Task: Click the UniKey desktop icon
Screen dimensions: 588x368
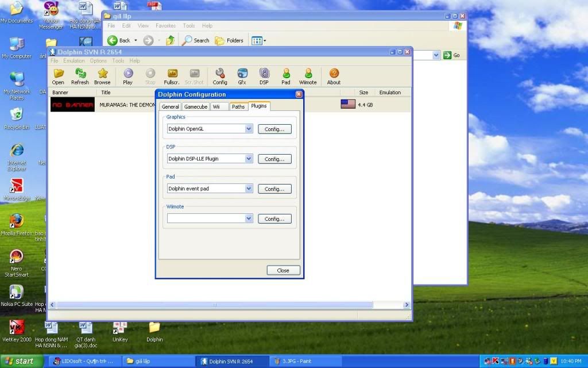Action: 120,332
